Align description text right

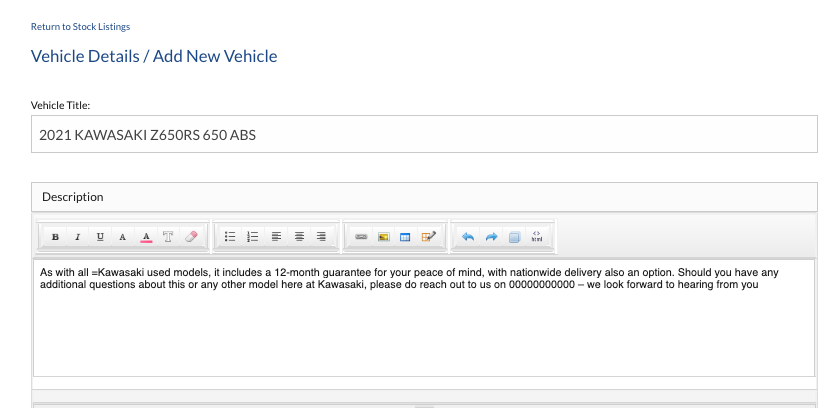(321, 237)
